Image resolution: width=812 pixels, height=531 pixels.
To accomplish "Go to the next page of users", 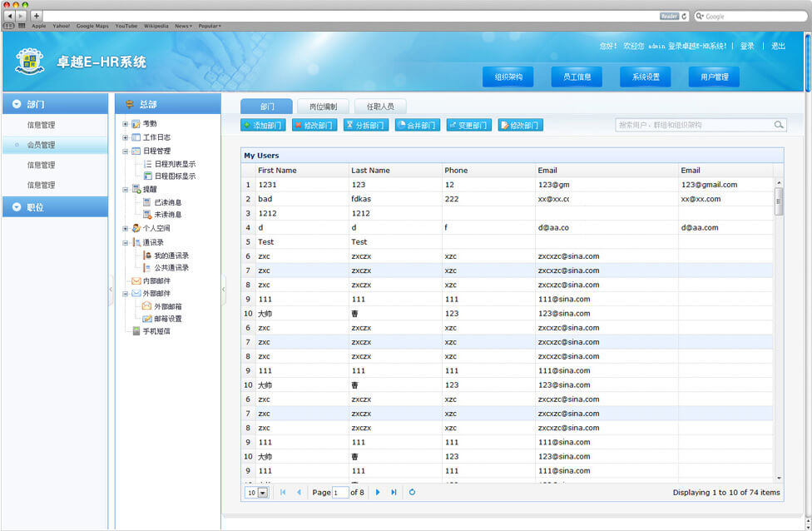I will (x=378, y=493).
